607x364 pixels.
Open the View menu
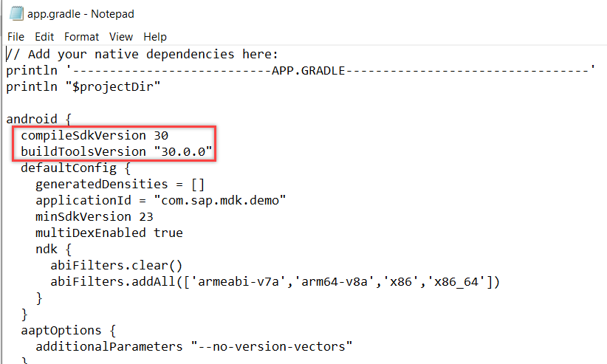click(x=121, y=37)
